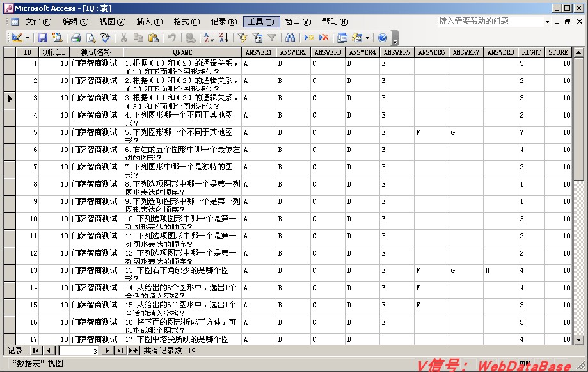
Task: Select the SCORE column header
Action: point(558,52)
